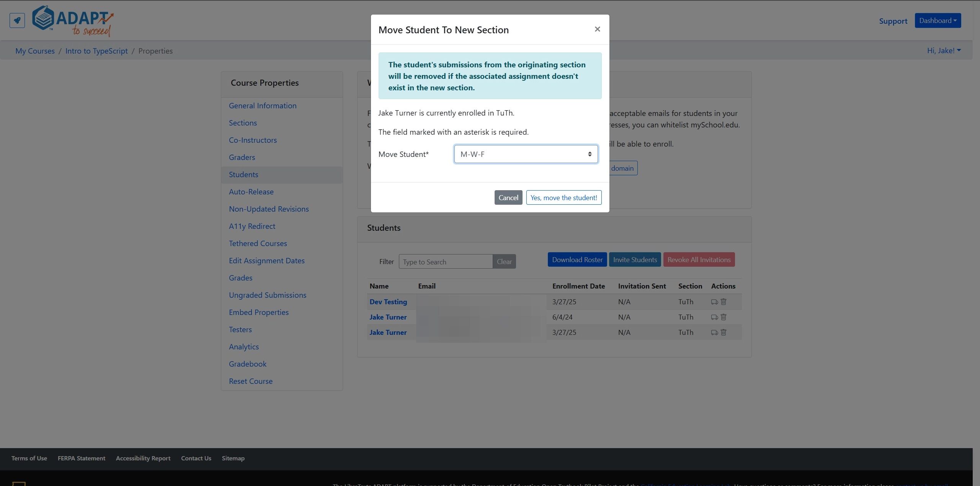Screen dimensions: 980x486
Task: Click trash icon for Dev Testing row
Action: click(x=724, y=302)
